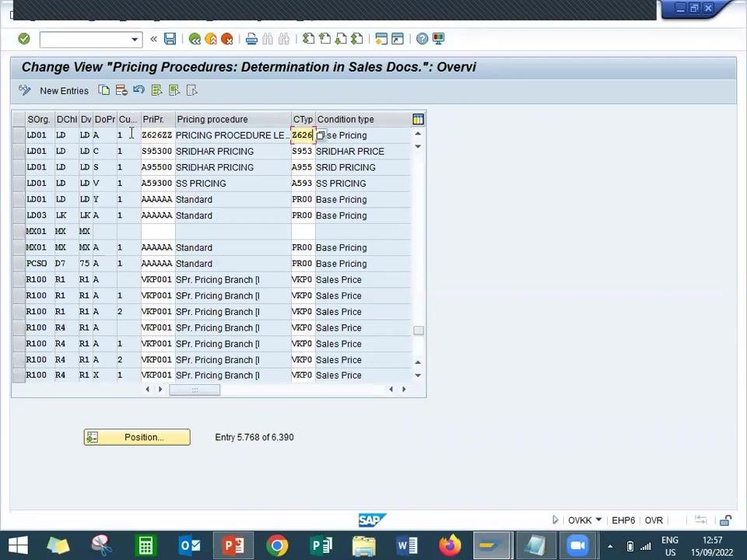Collapse command field with « arrows
Image resolution: width=747 pixels, height=560 pixels.
153,39
